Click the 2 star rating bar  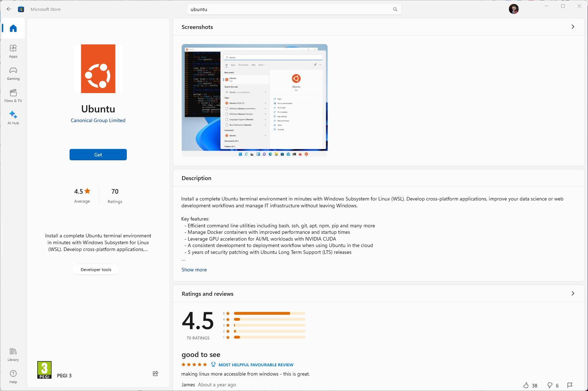click(269, 331)
